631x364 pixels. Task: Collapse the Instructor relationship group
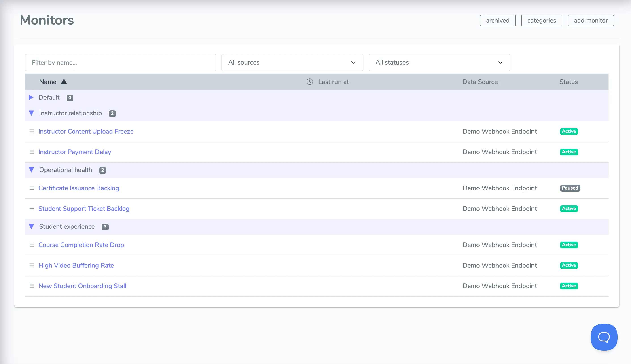tap(31, 113)
